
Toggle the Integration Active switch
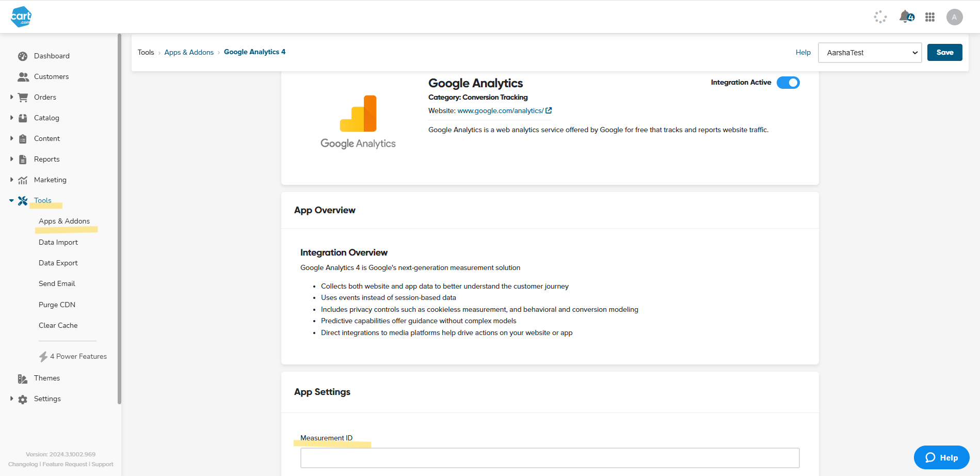pyautogui.click(x=788, y=83)
